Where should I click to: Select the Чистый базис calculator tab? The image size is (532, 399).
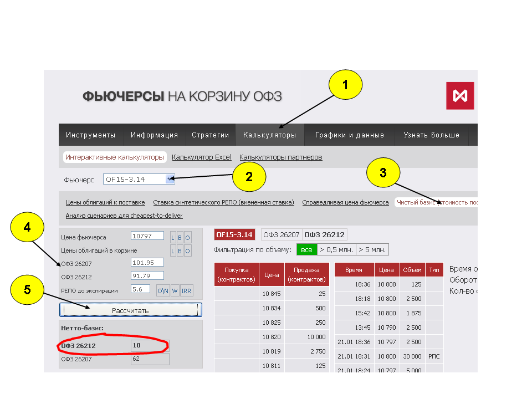[437, 202]
